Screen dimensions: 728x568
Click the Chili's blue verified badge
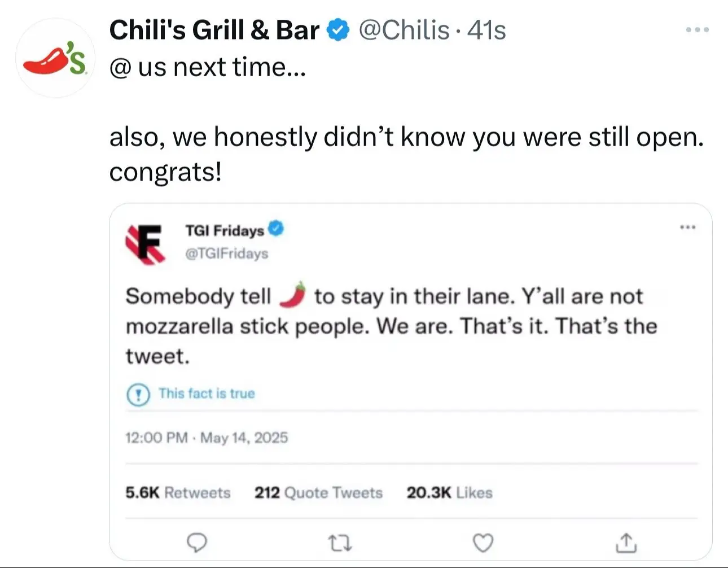coord(339,30)
